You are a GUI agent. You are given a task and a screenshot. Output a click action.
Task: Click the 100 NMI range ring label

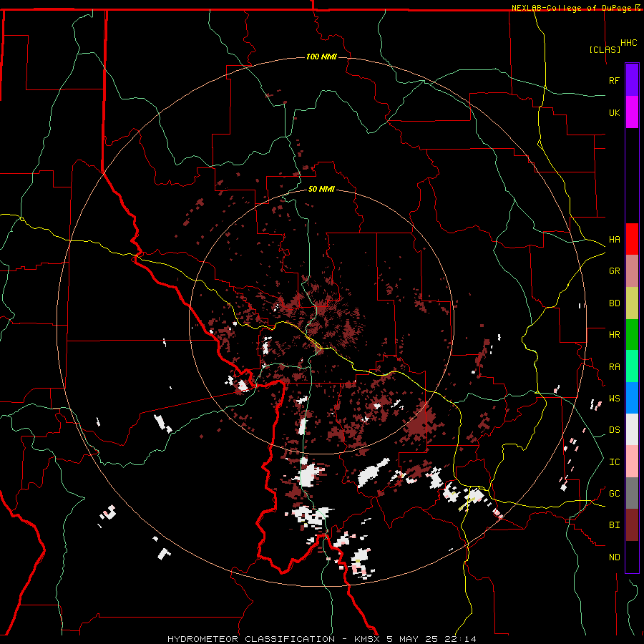click(321, 57)
